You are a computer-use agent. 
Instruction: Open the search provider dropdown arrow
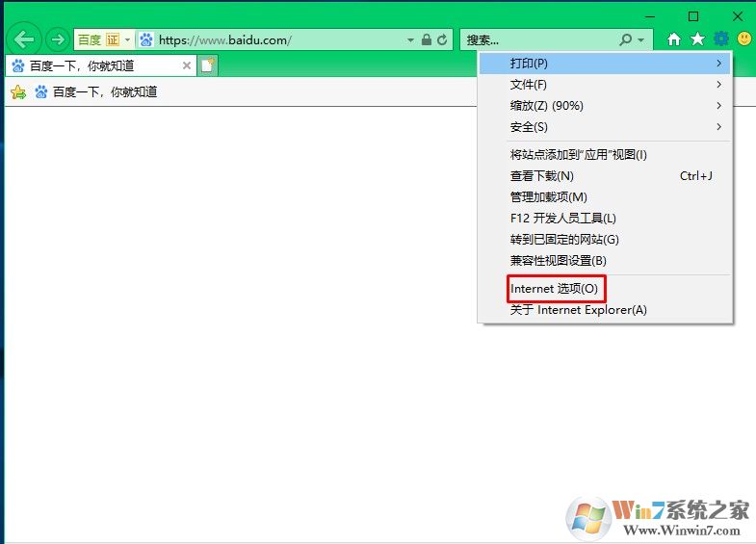pos(641,40)
